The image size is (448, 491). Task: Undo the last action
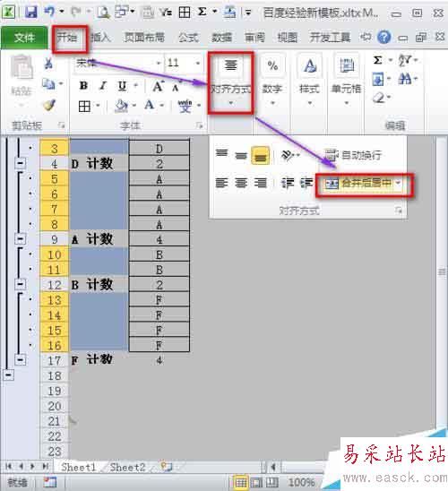(x=49, y=12)
